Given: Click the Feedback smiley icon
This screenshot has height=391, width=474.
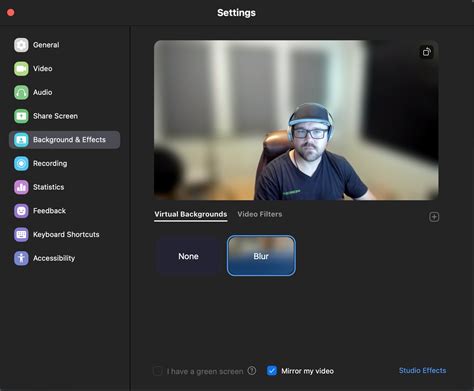Looking at the screenshot, I should (21, 211).
